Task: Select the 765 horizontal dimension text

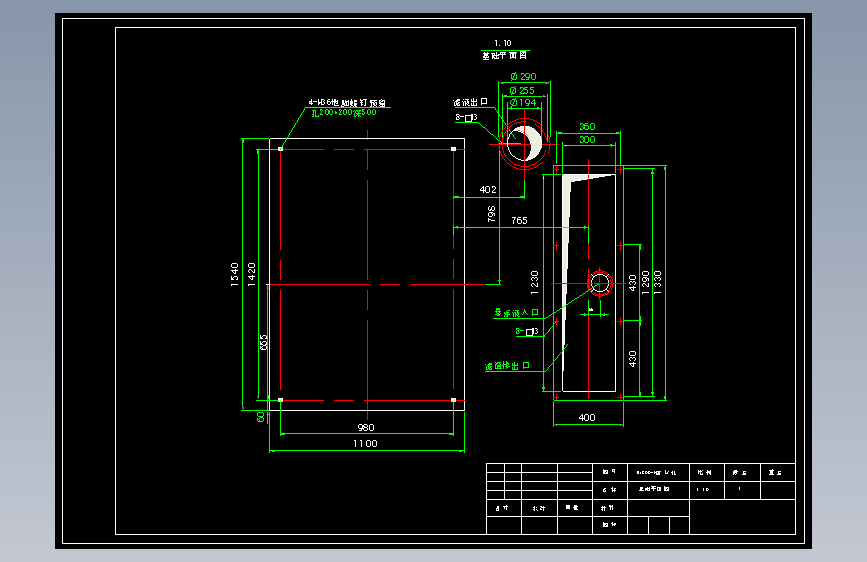Action: pyautogui.click(x=519, y=220)
